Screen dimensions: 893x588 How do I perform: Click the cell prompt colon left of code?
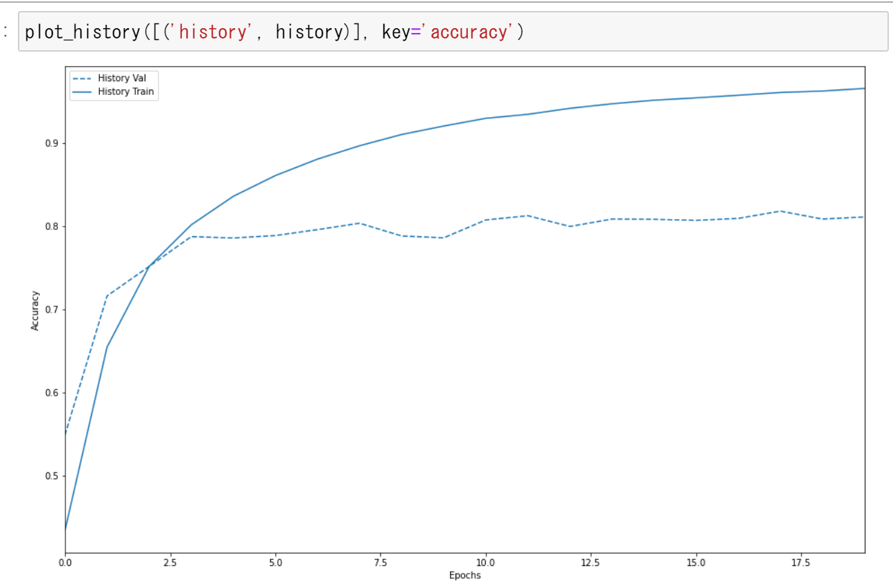click(x=6, y=32)
